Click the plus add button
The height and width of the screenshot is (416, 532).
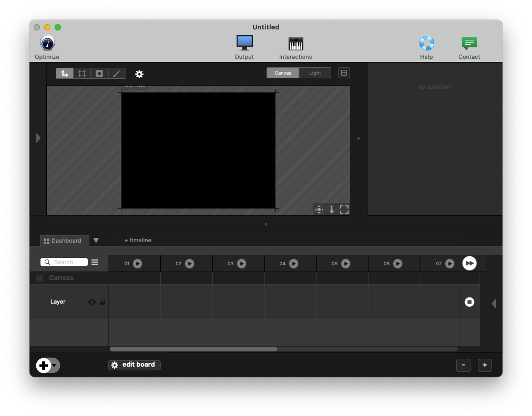[x=44, y=366]
